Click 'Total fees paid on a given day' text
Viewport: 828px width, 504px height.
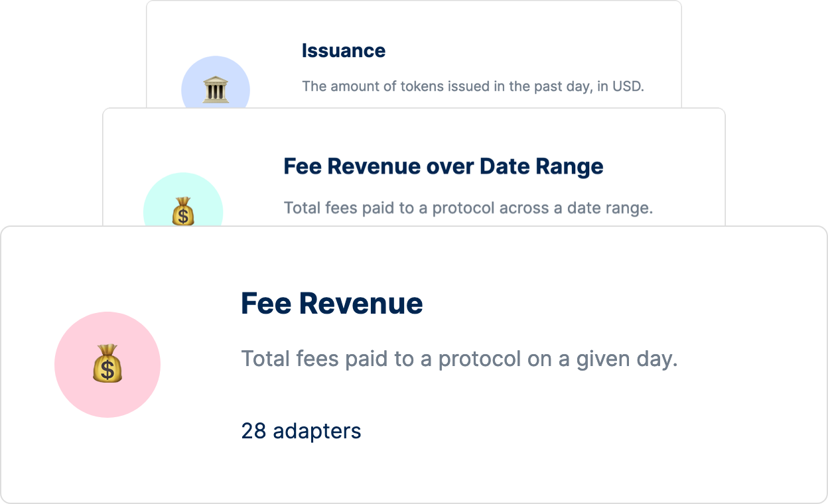458,359
